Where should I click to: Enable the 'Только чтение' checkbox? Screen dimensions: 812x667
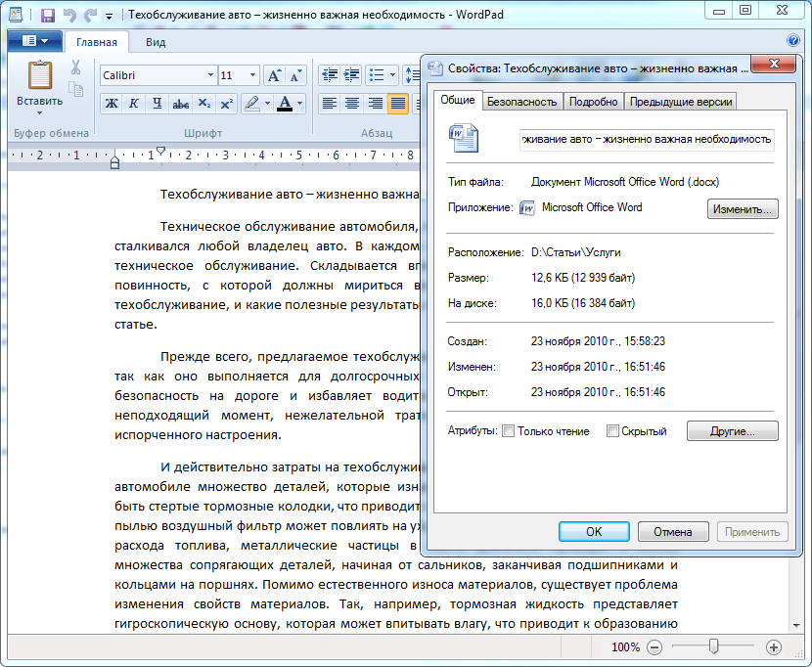pos(508,431)
